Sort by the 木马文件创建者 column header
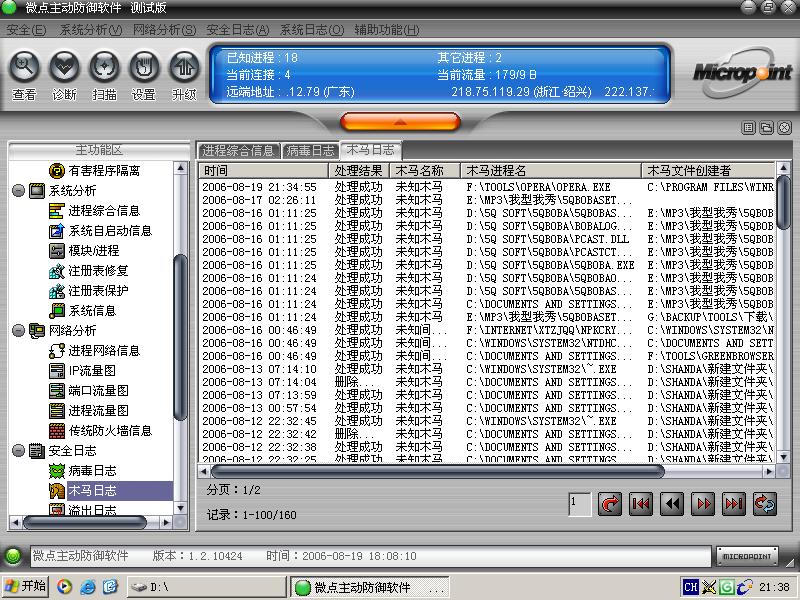The image size is (800, 600). pos(708,170)
